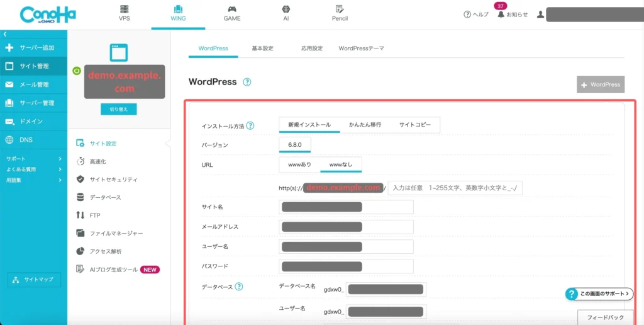Click the URL path input field
This screenshot has width=644, height=325.
coord(455,188)
